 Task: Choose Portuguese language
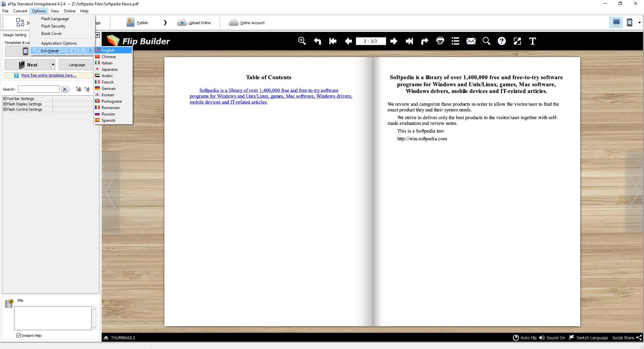point(113,101)
